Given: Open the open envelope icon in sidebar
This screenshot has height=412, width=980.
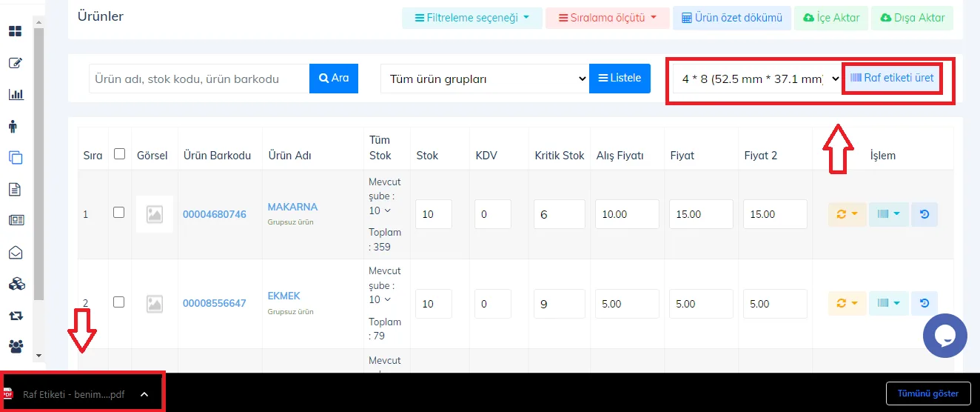Looking at the screenshot, I should coord(15,253).
